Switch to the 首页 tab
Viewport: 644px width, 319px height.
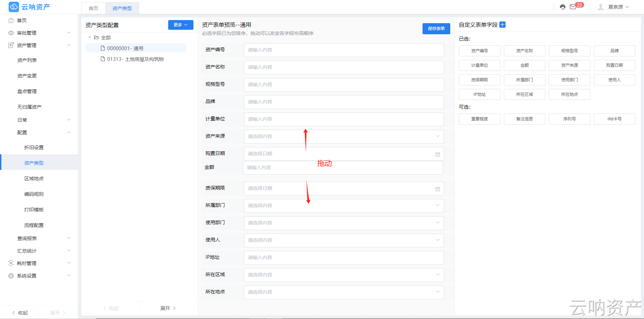click(93, 8)
